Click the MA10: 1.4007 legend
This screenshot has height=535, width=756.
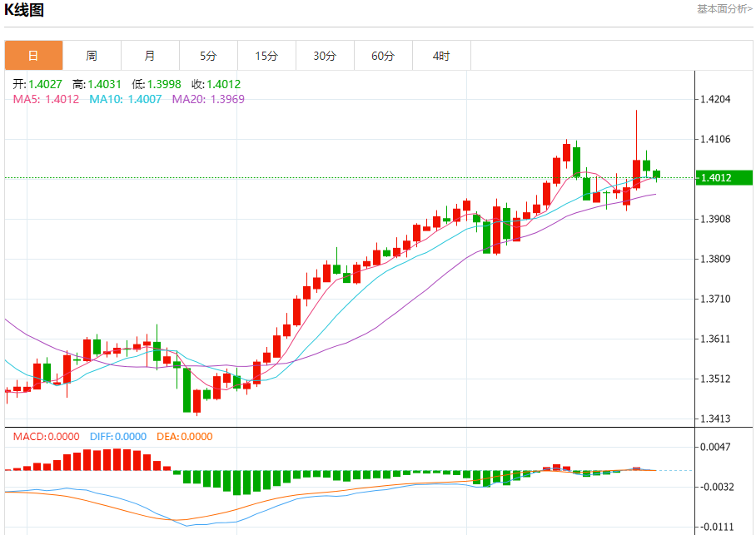[x=126, y=99]
